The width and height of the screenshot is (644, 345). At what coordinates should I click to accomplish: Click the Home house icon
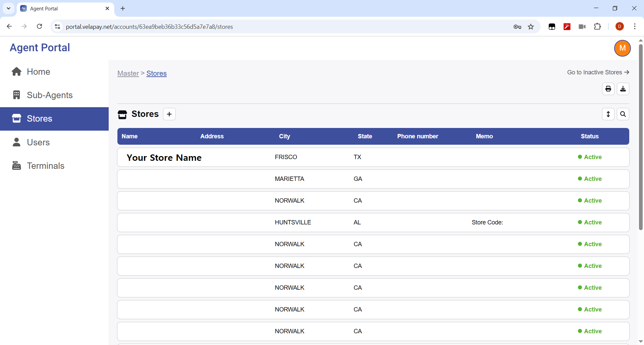[x=16, y=72]
